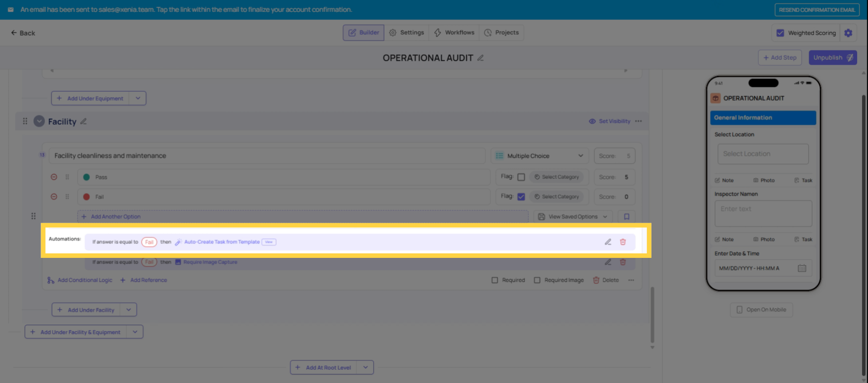Click View badge on the automation
This screenshot has width=868, height=383.
tap(269, 242)
